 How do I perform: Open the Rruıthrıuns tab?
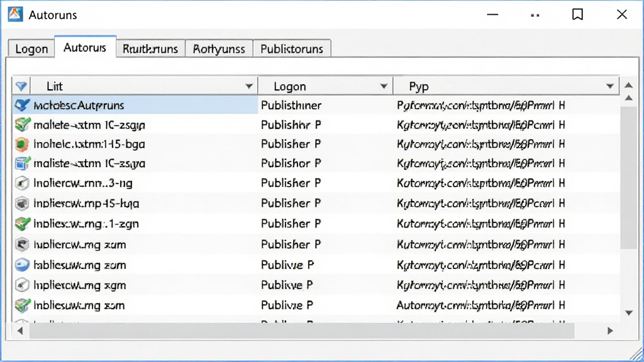point(150,49)
